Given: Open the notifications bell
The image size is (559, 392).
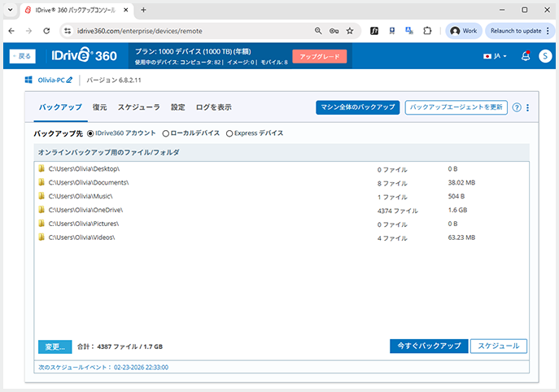Looking at the screenshot, I should click(525, 56).
